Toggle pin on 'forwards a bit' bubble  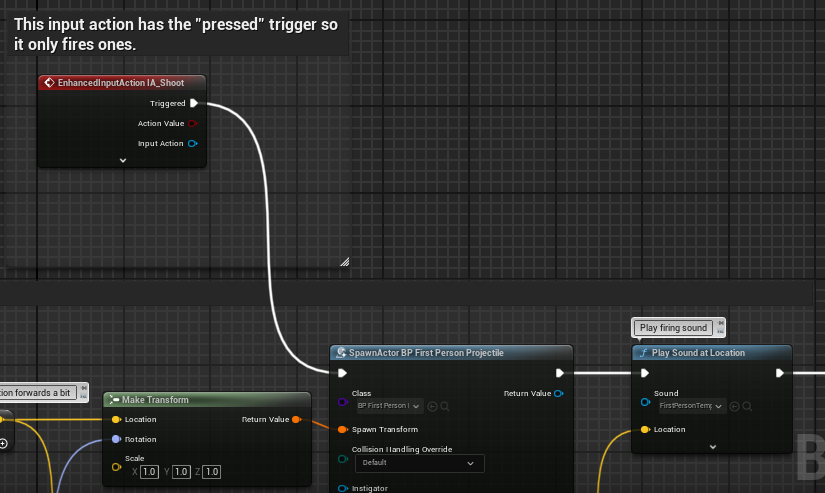point(84,388)
